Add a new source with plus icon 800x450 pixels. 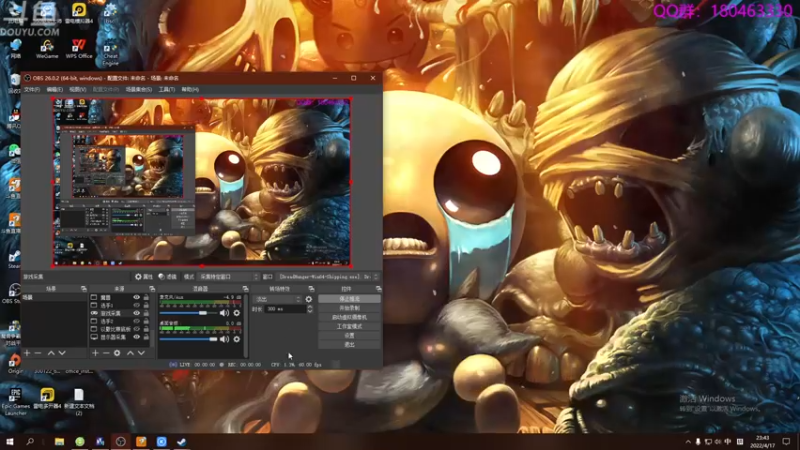(95, 353)
